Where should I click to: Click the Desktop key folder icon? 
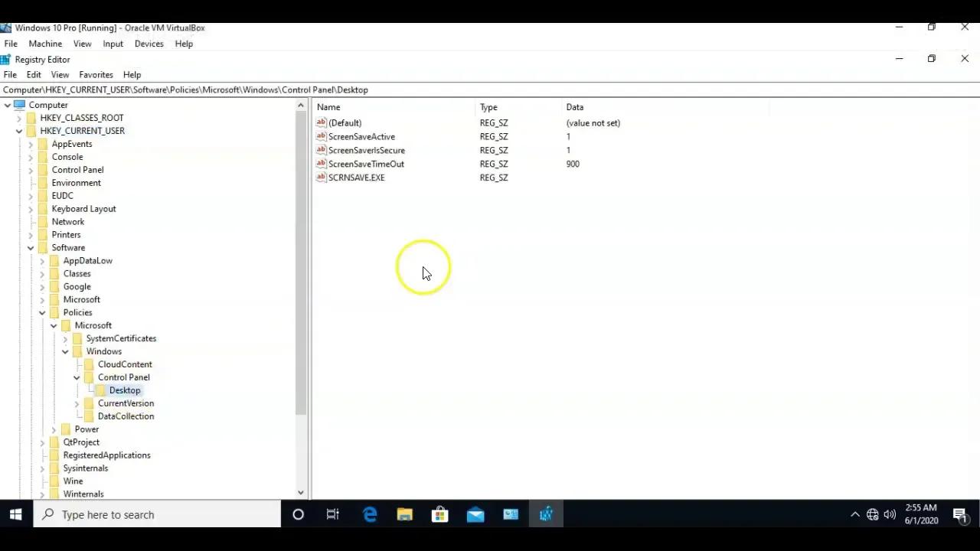(100, 390)
